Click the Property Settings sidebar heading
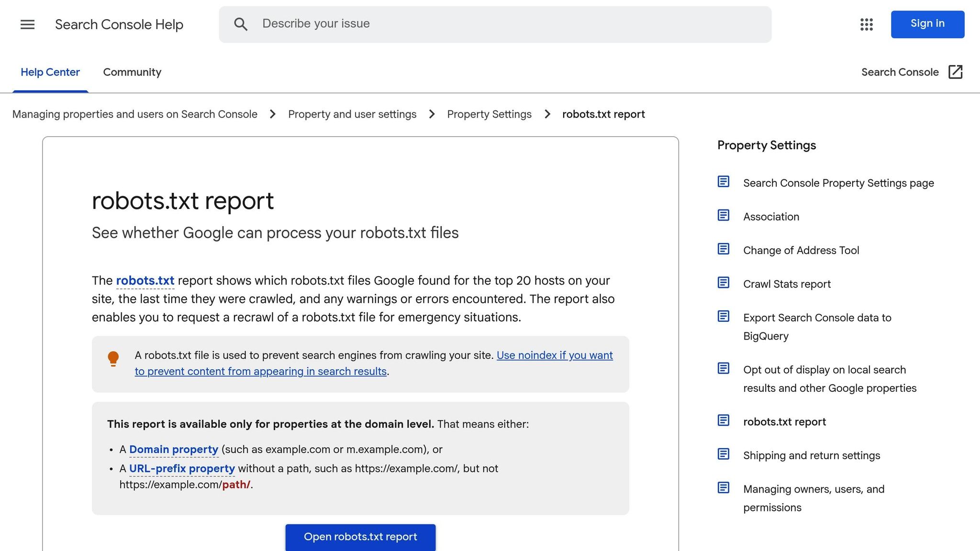980x551 pixels. pos(767,145)
